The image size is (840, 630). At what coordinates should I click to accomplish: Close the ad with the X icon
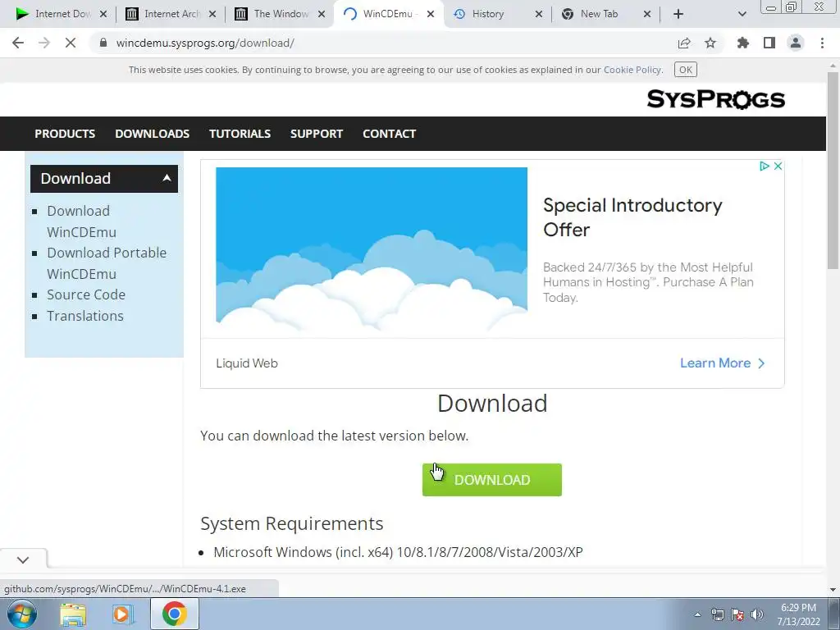coord(778,166)
